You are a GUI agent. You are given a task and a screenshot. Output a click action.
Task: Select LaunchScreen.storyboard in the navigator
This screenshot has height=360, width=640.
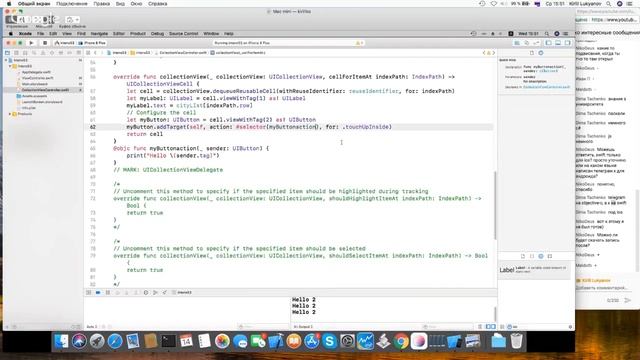point(41,102)
